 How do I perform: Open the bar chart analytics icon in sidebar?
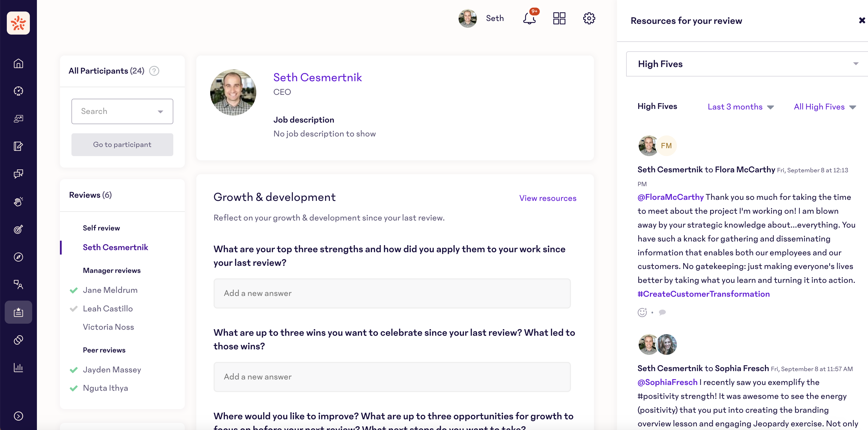pyautogui.click(x=18, y=367)
